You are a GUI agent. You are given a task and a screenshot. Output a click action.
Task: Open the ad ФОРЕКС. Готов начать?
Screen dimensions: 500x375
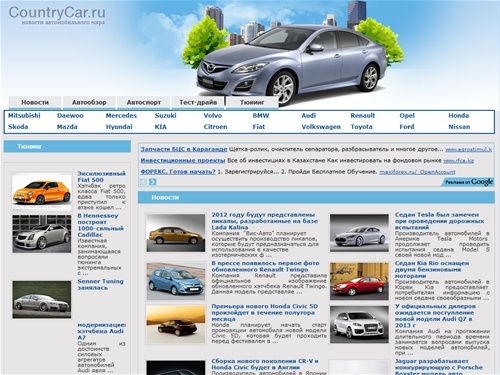(x=178, y=172)
